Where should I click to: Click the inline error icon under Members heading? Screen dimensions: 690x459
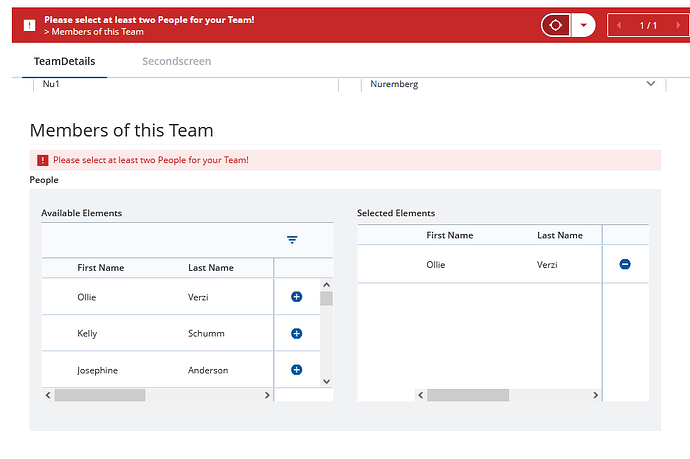click(43, 160)
